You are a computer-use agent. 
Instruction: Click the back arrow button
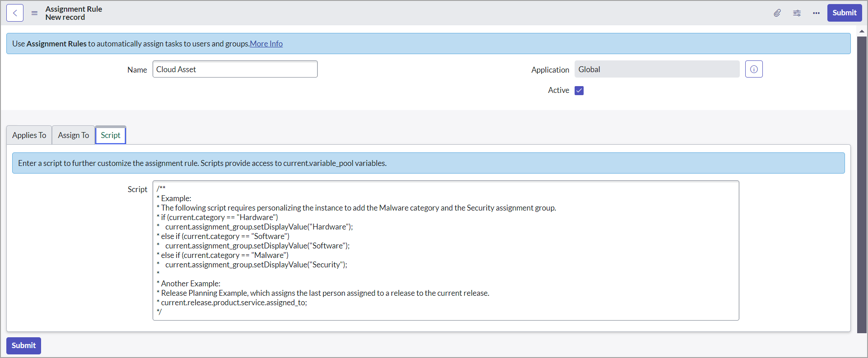click(x=15, y=13)
